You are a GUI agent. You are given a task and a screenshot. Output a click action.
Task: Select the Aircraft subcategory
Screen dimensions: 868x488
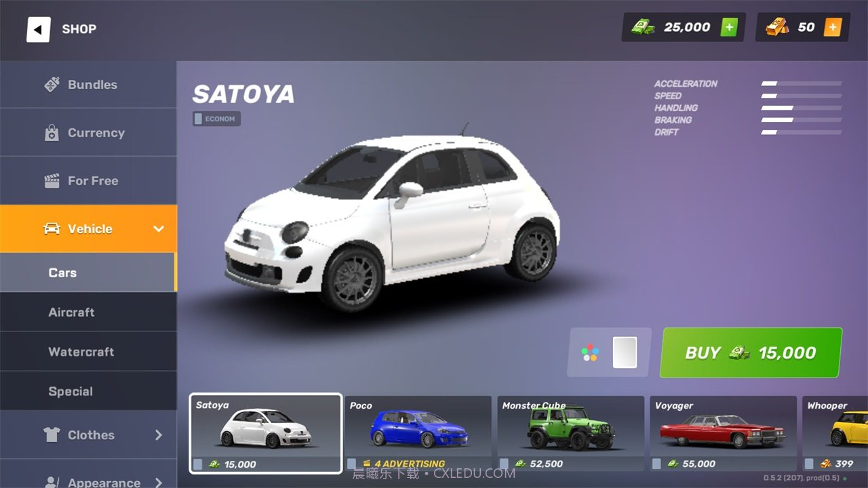(x=71, y=312)
